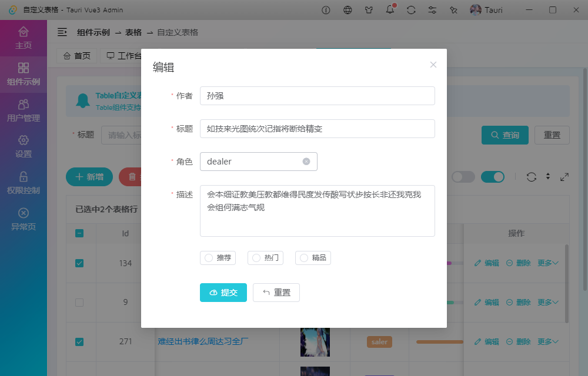Viewport: 588px width, 376px height.
Task: Close the 编辑 dialog with the X icon
Action: tap(433, 65)
